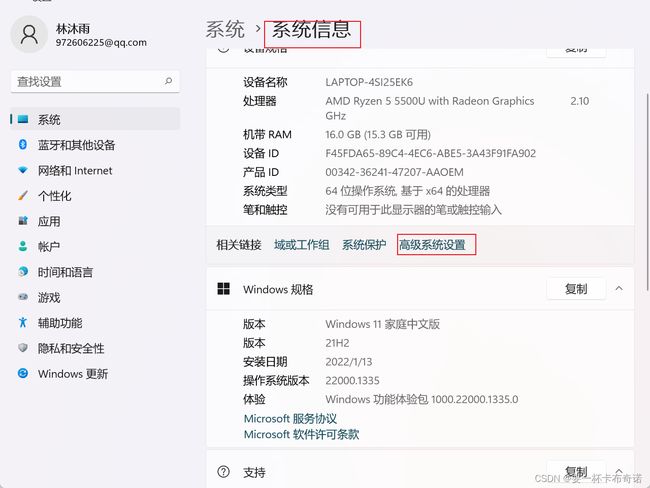Open Windows 更新 settings
The image size is (650, 488).
coord(95,373)
